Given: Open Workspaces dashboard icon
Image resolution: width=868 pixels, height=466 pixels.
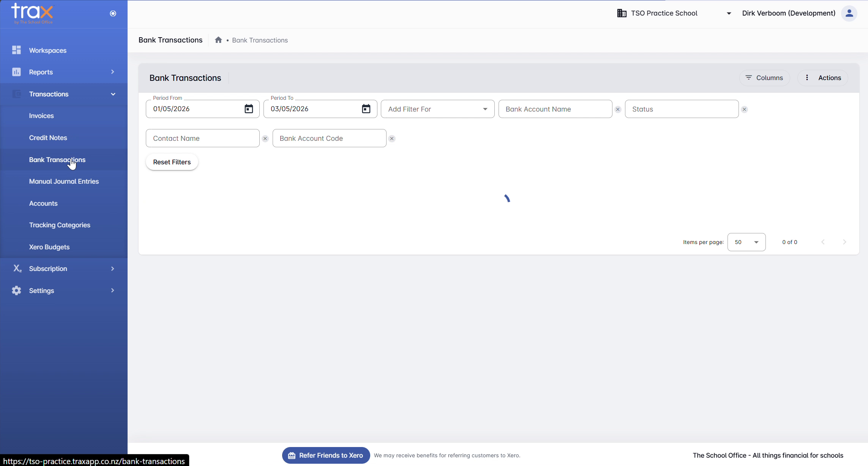Looking at the screenshot, I should [16, 50].
